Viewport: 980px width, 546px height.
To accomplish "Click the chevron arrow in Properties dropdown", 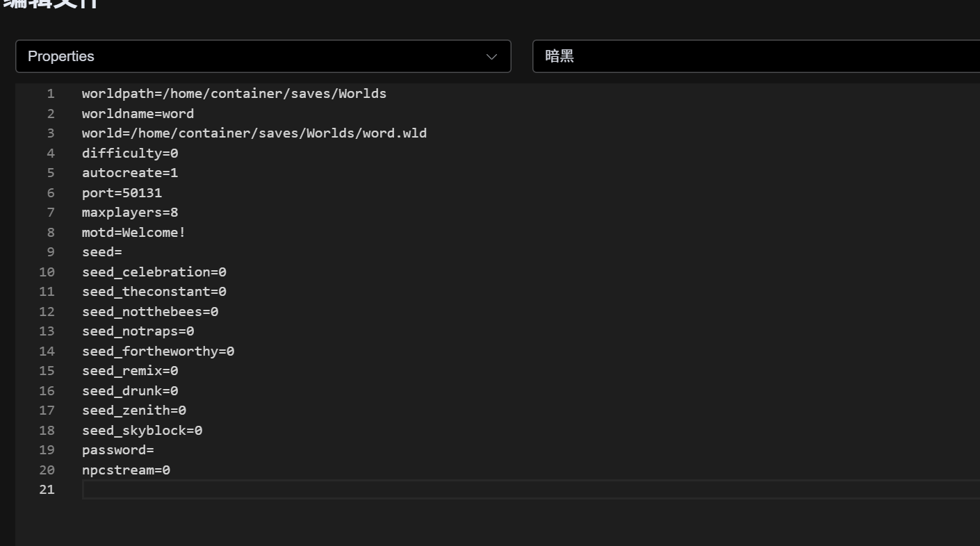I will (x=492, y=57).
